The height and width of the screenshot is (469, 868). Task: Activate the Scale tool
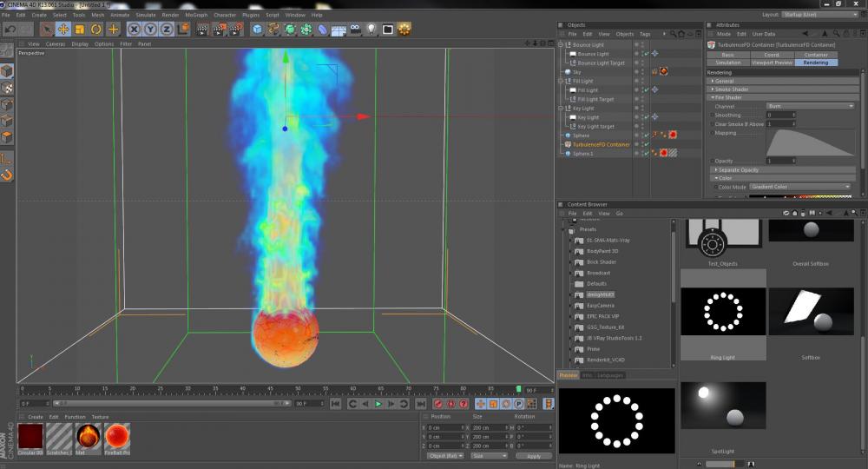tap(80, 30)
